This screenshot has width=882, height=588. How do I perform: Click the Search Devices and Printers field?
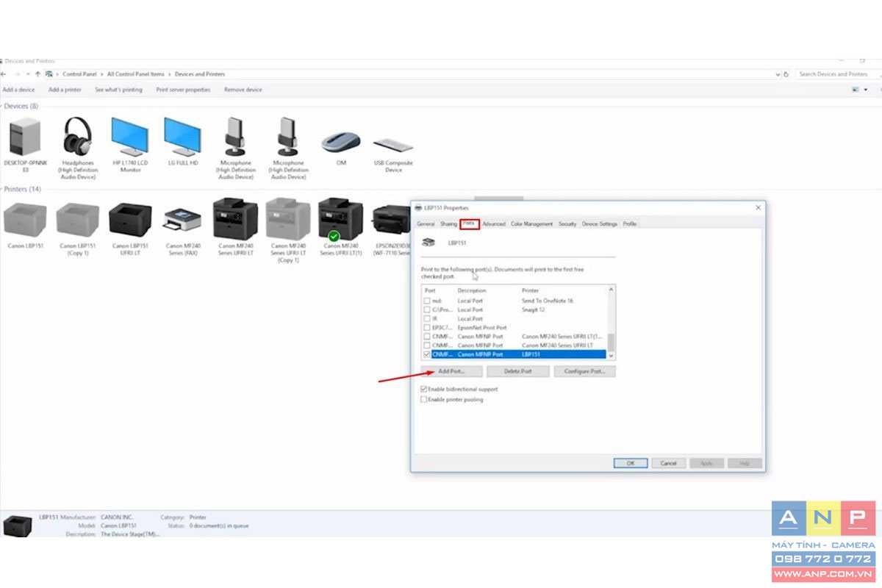click(837, 74)
